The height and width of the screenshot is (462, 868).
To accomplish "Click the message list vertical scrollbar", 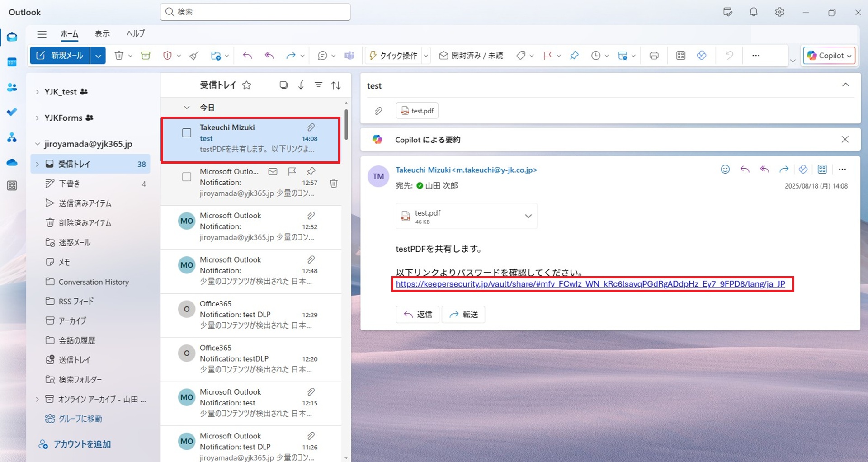I will coord(346,124).
